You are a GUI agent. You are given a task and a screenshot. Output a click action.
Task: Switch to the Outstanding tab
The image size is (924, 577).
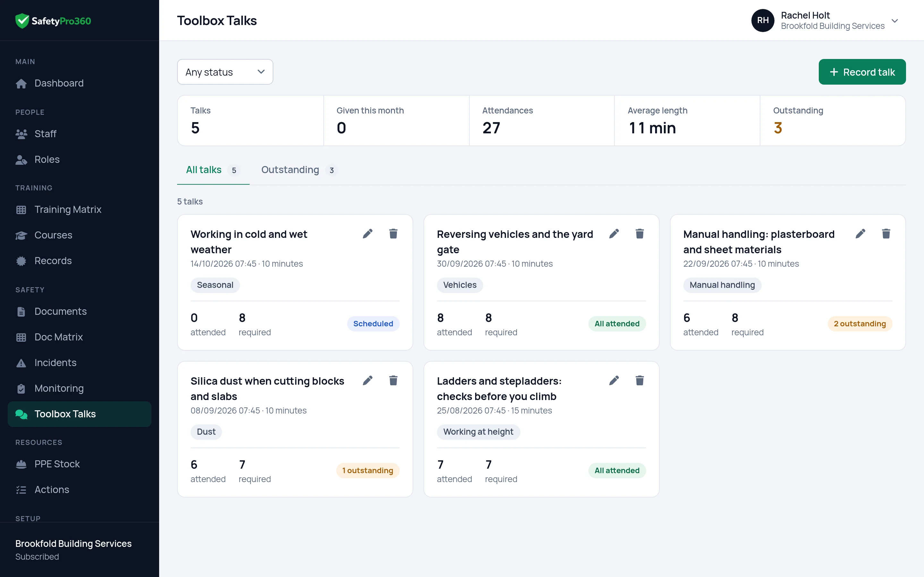[x=299, y=170]
